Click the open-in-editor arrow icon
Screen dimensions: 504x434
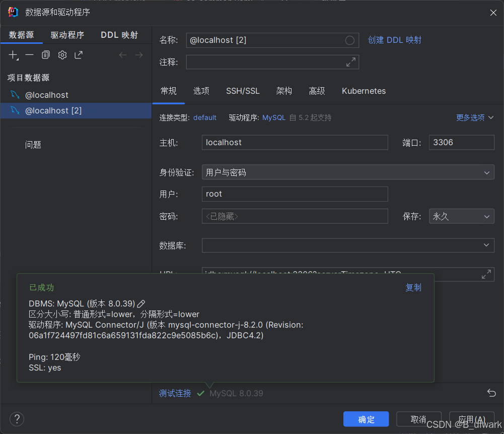[79, 55]
